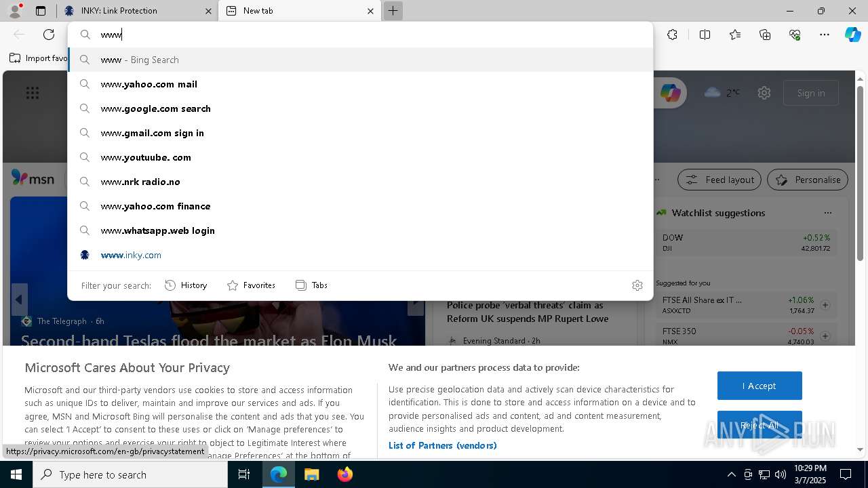Filter search by Tabs
The image size is (868, 488).
pos(311,285)
